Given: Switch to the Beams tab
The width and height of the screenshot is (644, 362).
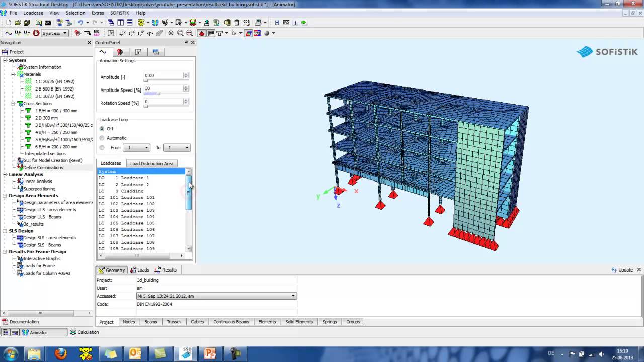Looking at the screenshot, I should (x=151, y=322).
